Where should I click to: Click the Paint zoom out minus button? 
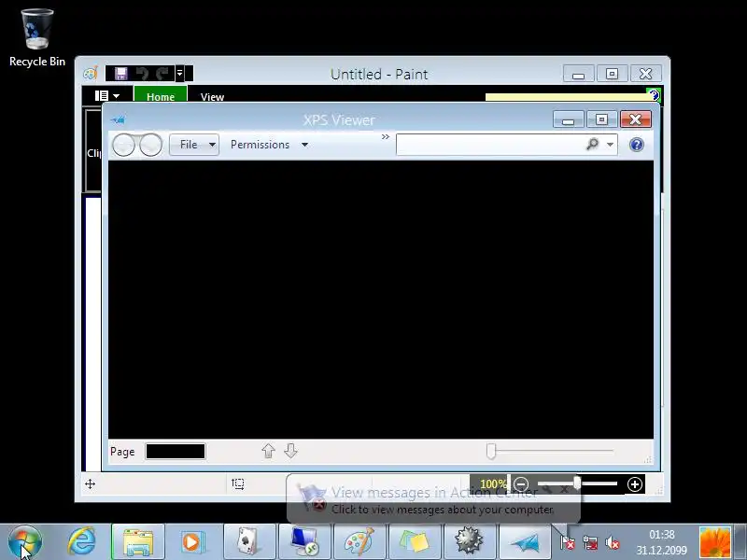(521, 484)
